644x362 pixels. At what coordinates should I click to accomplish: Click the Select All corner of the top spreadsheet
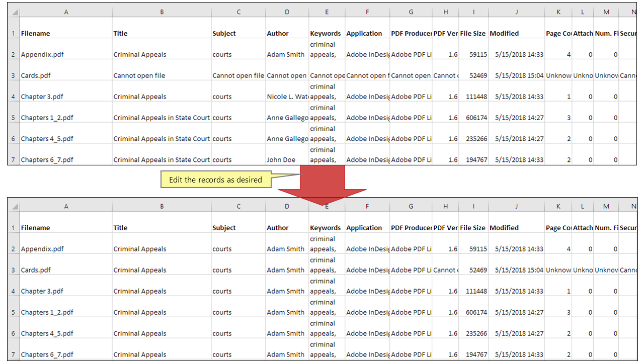point(14,11)
